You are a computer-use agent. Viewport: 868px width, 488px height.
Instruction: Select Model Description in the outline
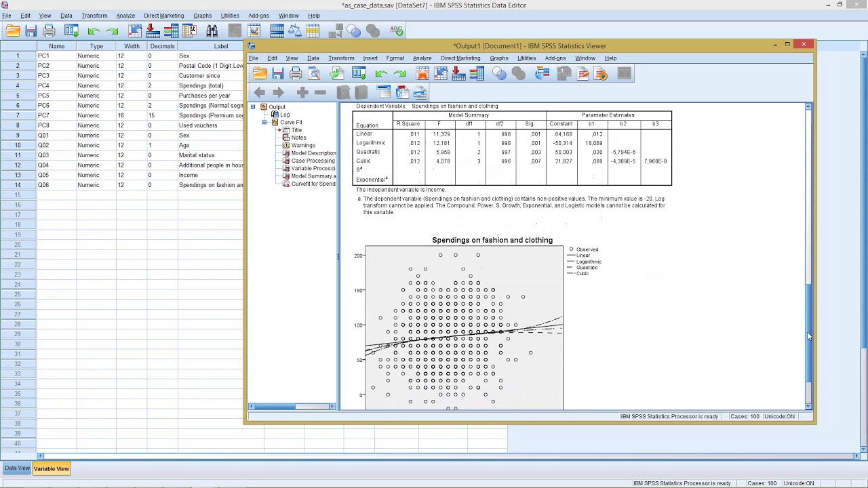[313, 153]
